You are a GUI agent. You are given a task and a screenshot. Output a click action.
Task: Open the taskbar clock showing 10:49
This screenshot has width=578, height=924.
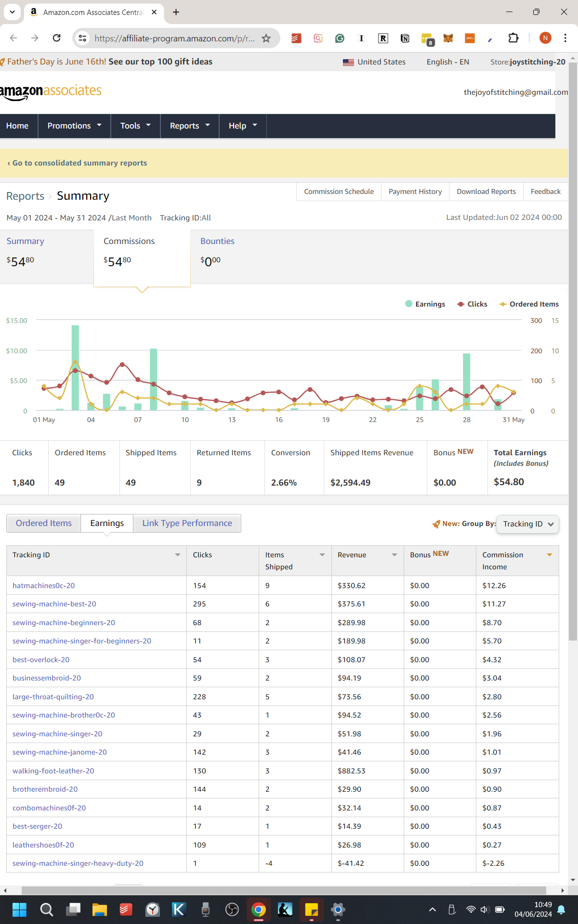click(x=533, y=910)
